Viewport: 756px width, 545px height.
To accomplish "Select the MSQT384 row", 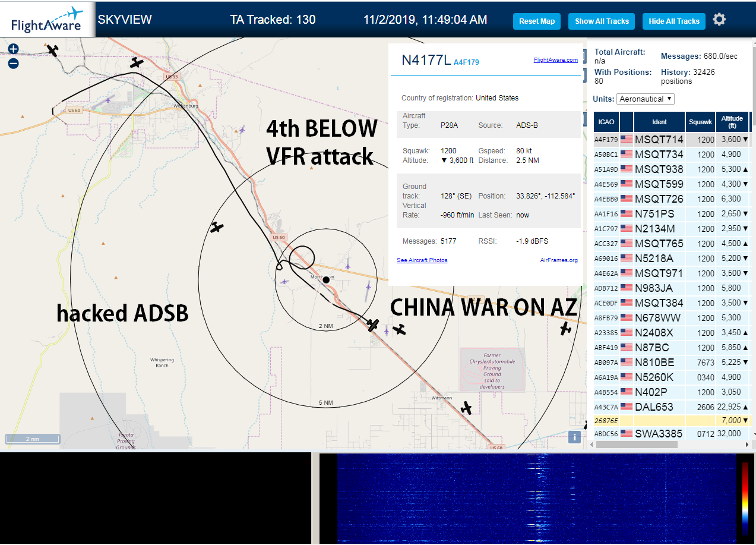I will (672, 303).
